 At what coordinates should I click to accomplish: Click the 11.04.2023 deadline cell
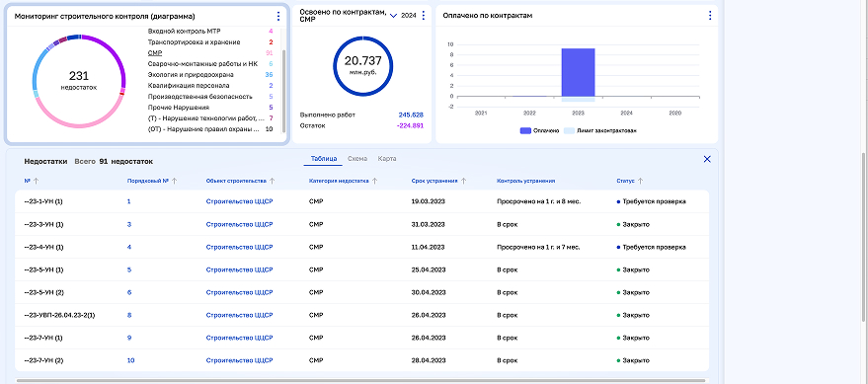tap(429, 247)
